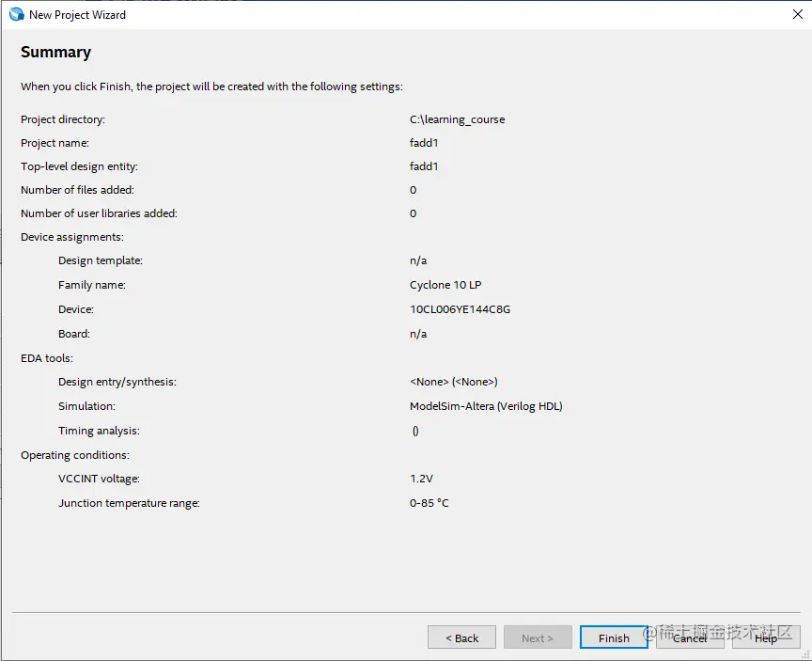Click the Junction temperature range label
812x661 pixels.
click(x=129, y=503)
